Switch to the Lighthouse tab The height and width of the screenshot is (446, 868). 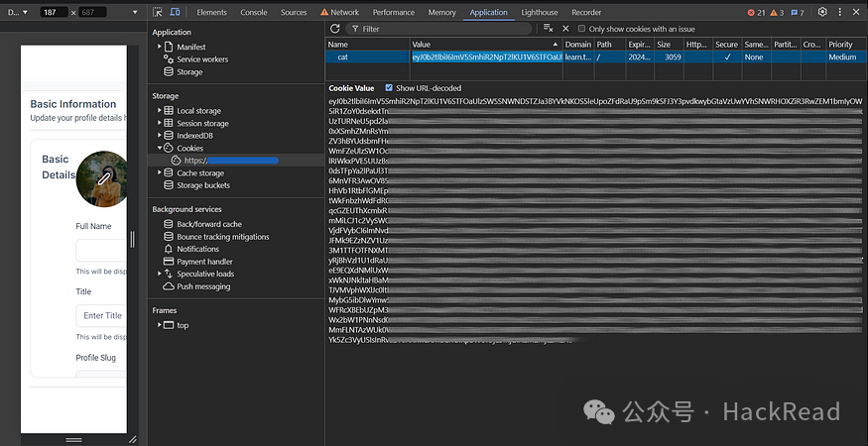[x=542, y=12]
